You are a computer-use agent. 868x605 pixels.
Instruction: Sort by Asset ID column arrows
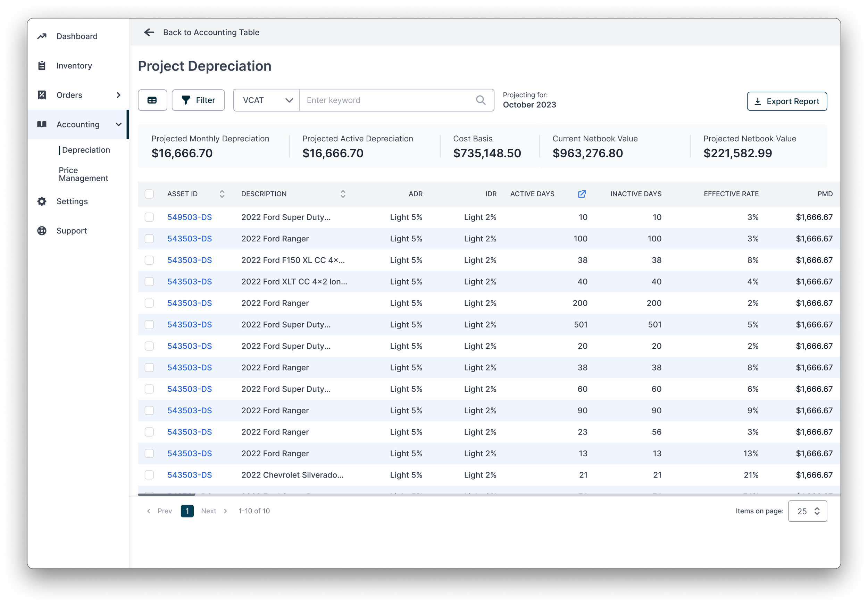[x=222, y=194]
